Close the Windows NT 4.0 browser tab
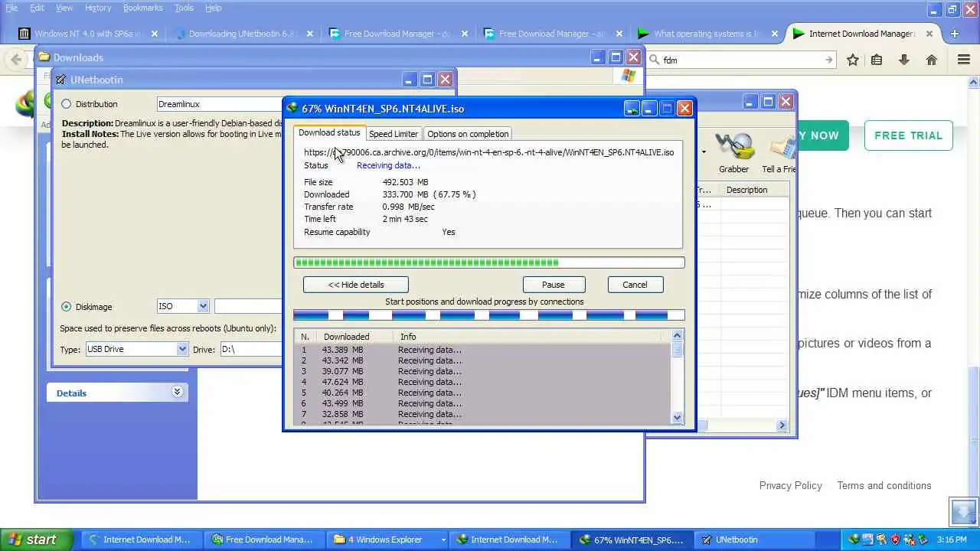The image size is (980, 551). point(155,34)
